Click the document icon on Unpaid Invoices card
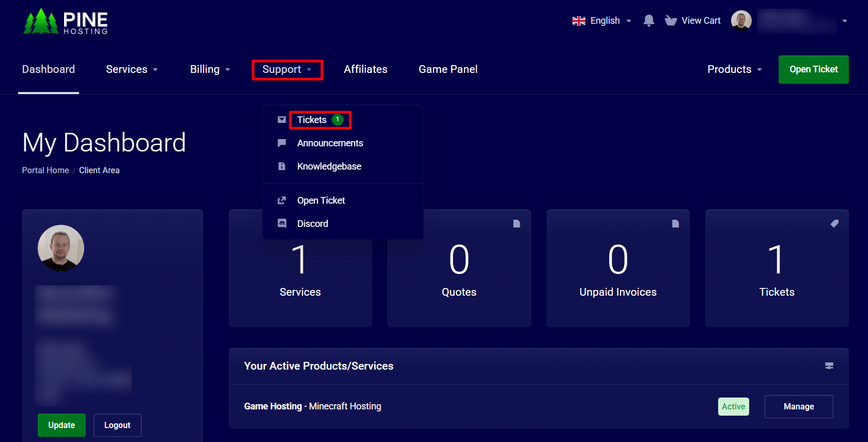Image resolution: width=868 pixels, height=442 pixels. (675, 223)
